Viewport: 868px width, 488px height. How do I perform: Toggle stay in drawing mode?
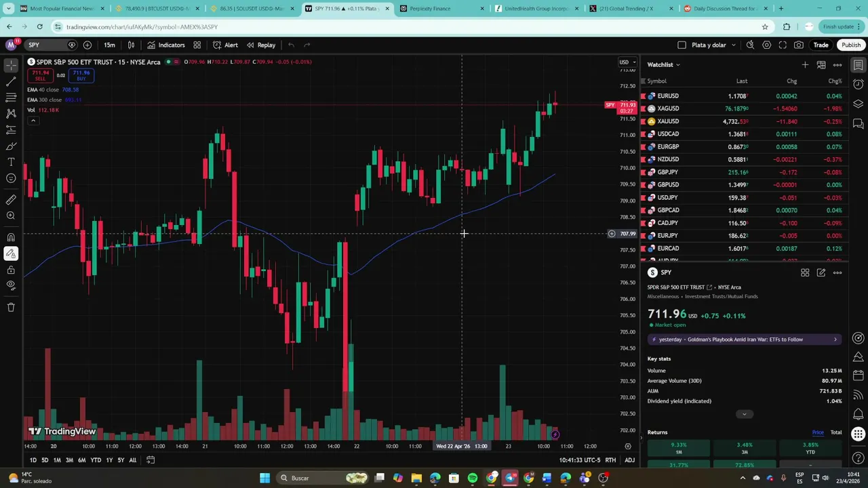click(11, 253)
